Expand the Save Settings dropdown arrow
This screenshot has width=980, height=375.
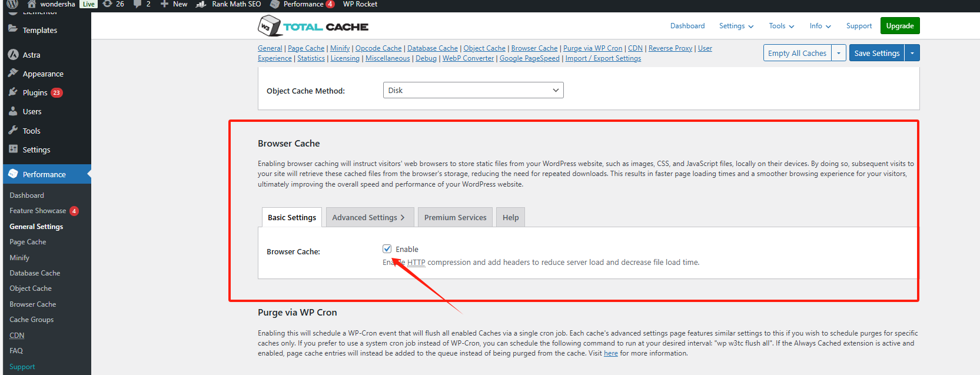point(912,53)
